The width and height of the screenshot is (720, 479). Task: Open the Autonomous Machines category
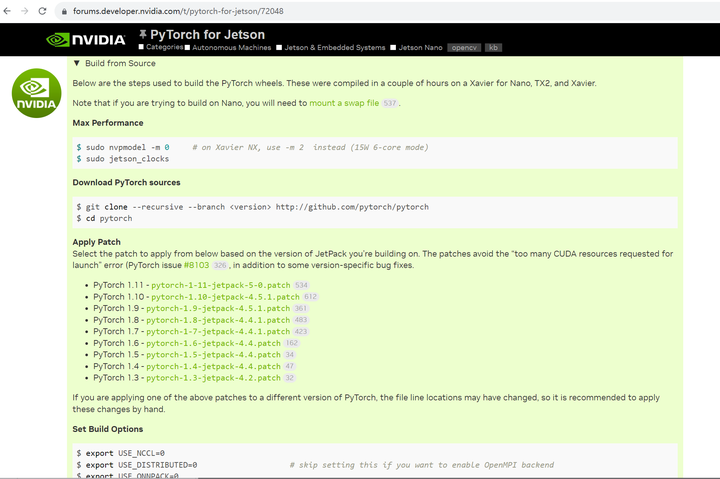[x=228, y=47]
